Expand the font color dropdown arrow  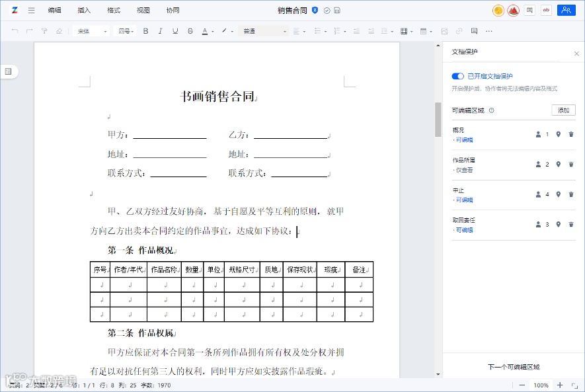pos(212,32)
